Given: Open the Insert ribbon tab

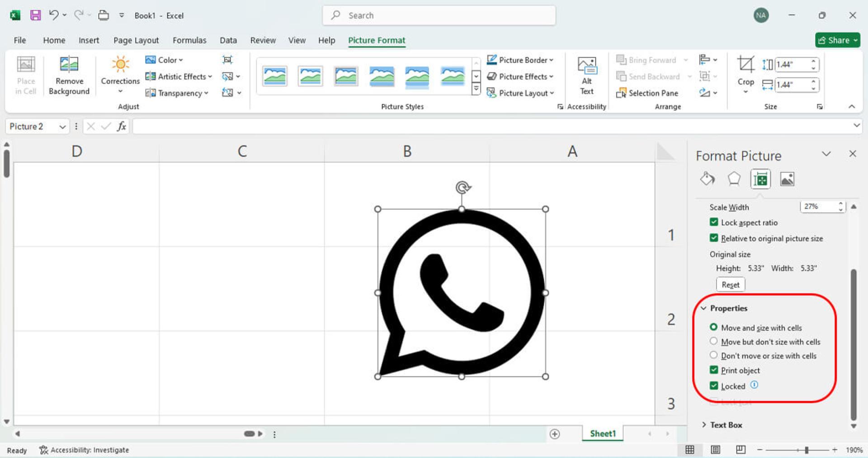Looking at the screenshot, I should pos(89,40).
